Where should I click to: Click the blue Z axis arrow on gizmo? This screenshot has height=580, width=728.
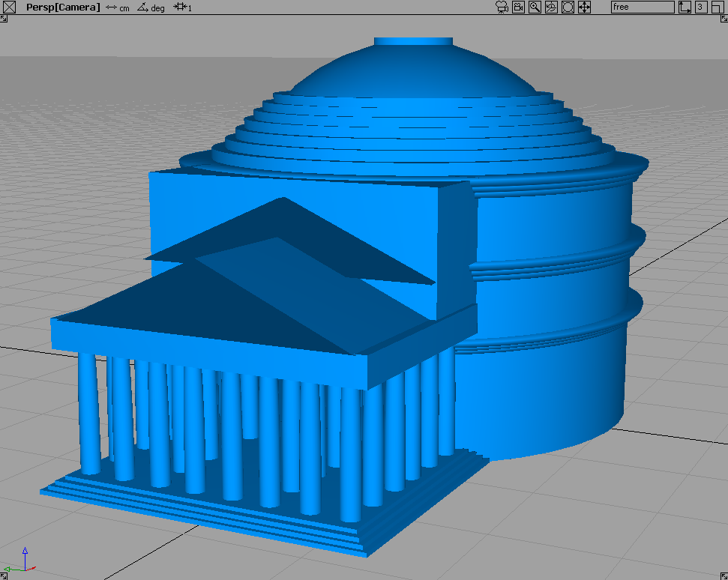pyautogui.click(x=25, y=552)
